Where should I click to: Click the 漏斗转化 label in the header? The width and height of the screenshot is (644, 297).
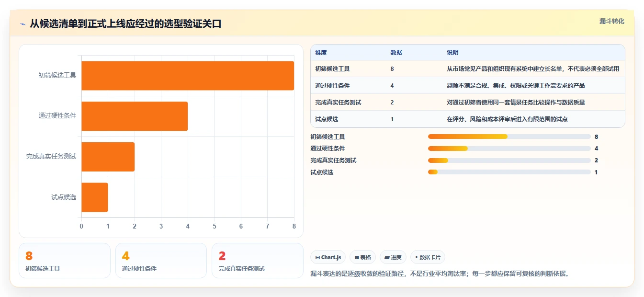611,21
